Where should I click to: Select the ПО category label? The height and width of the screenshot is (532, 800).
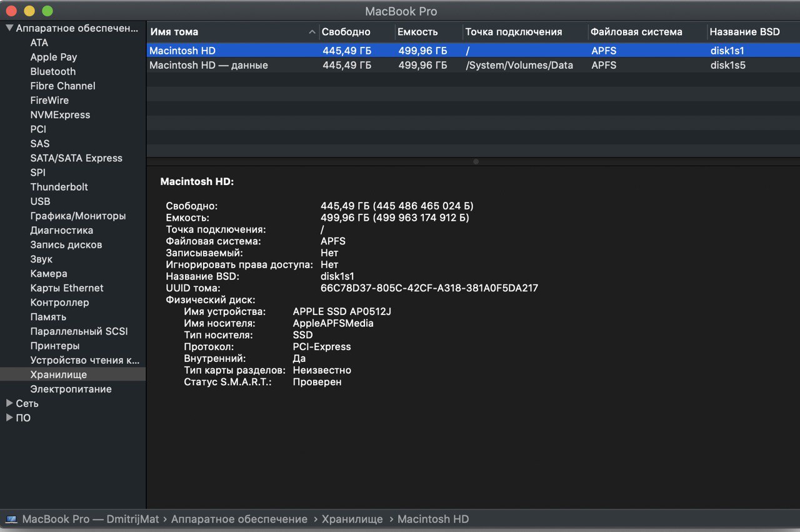[23, 418]
